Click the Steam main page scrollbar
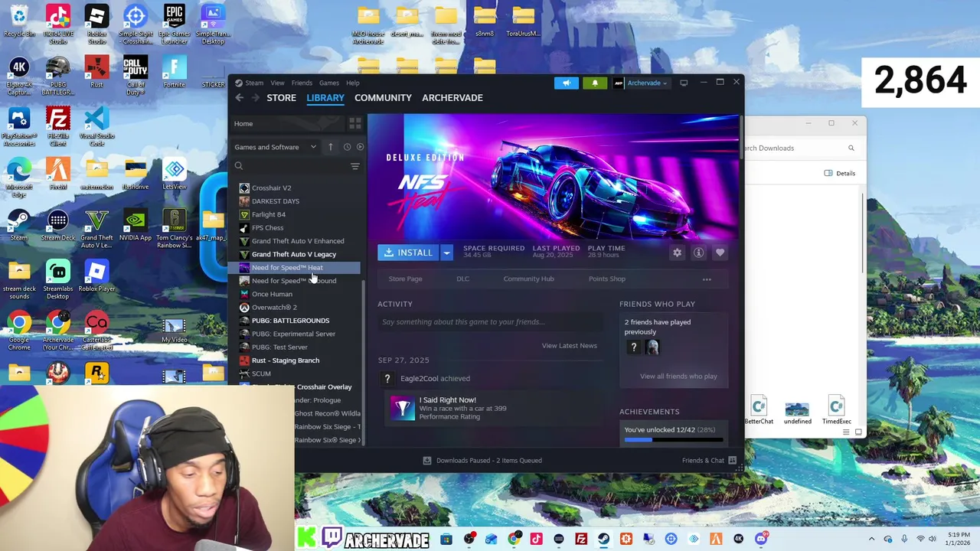The height and width of the screenshot is (551, 980). tap(741, 138)
